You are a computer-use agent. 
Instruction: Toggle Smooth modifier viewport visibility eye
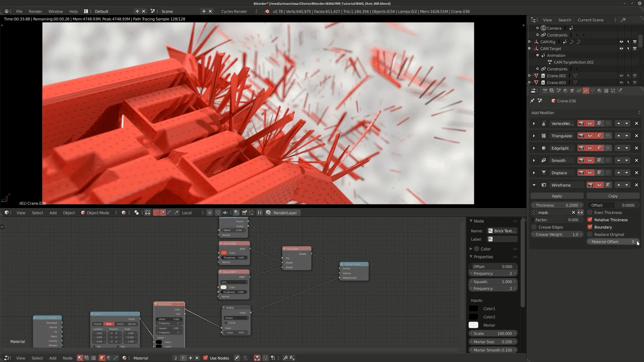[x=590, y=161]
